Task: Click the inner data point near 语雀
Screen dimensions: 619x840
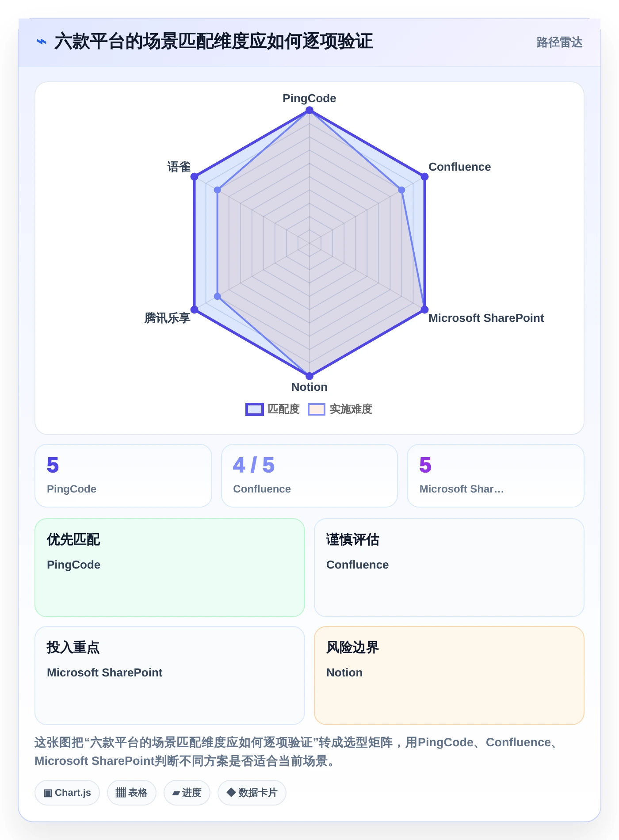Action: [x=218, y=190]
